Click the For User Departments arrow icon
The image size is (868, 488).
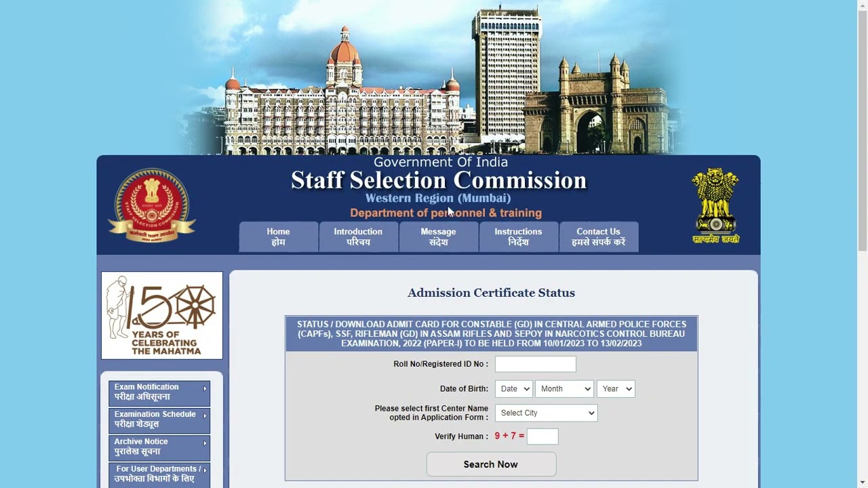pyautogui.click(x=205, y=470)
